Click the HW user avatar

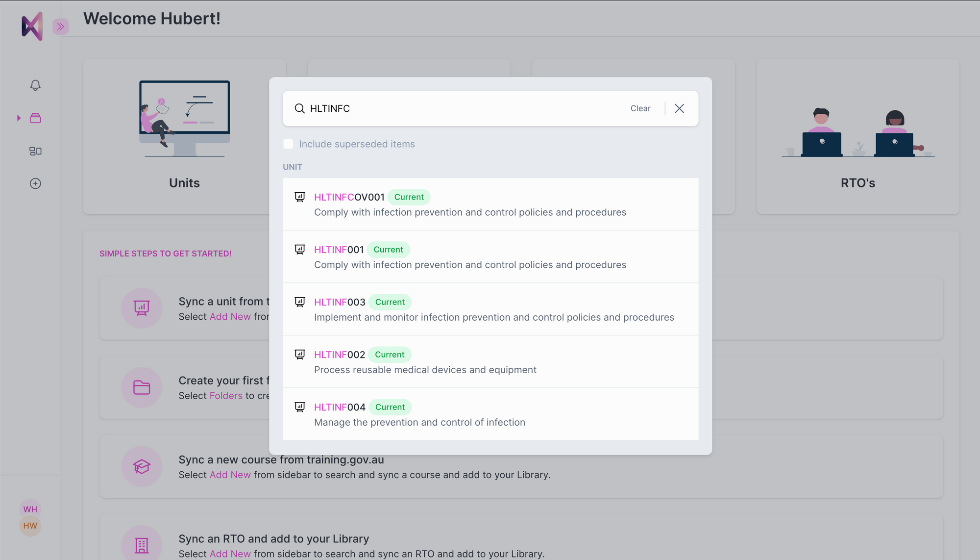(30, 526)
